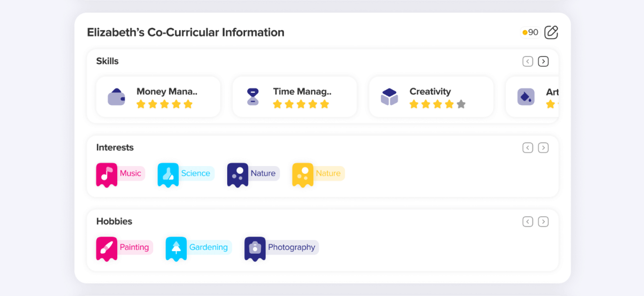Click the Gardening tree icon
The width and height of the screenshot is (644, 296).
176,248
